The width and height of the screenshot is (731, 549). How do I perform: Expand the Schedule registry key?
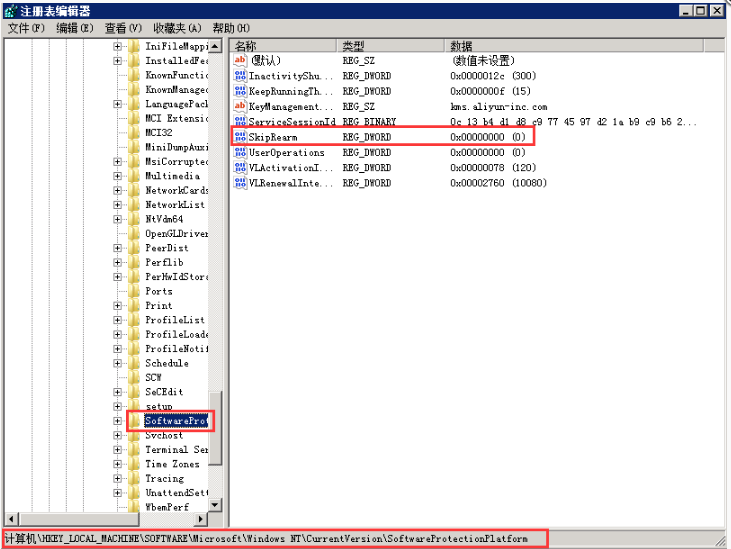[x=118, y=364]
